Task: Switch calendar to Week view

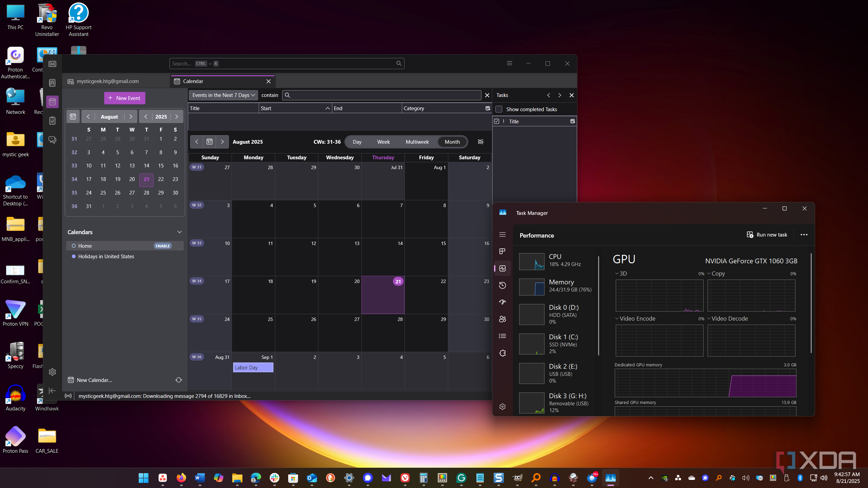Action: pos(383,142)
